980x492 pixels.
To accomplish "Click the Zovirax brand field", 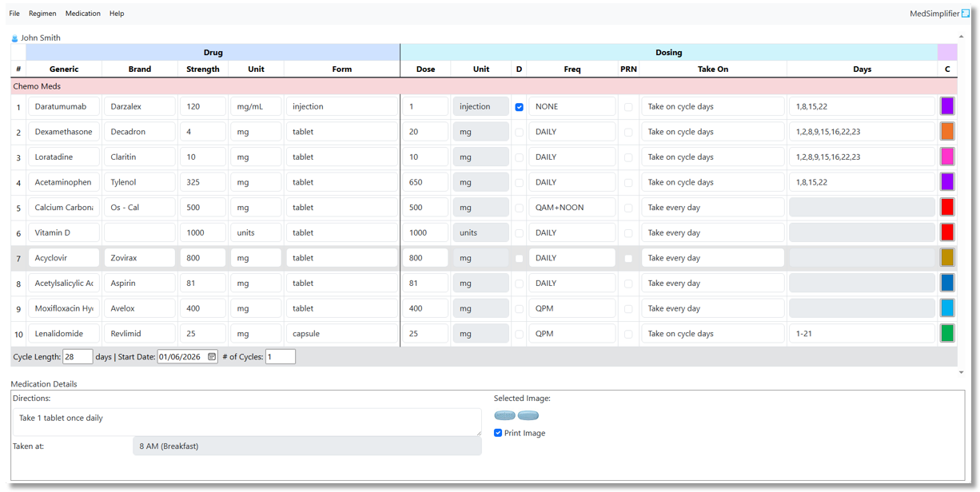I will [140, 258].
